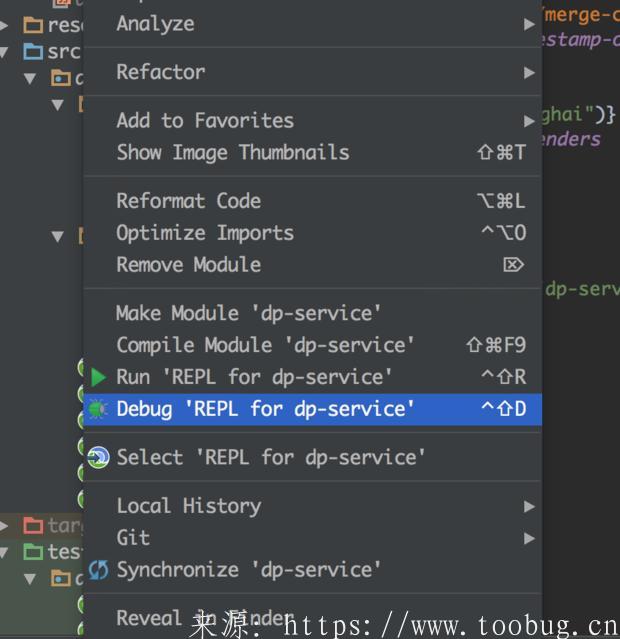
Task: Open Local History submenu
Action: pos(313,506)
